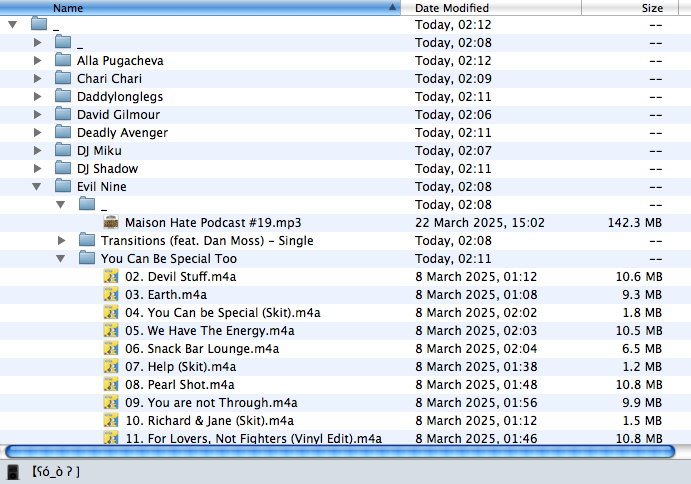
Task: Select 11. For Lovers, Not Fighters (Vinyl Edit).m4a
Action: click(x=254, y=438)
